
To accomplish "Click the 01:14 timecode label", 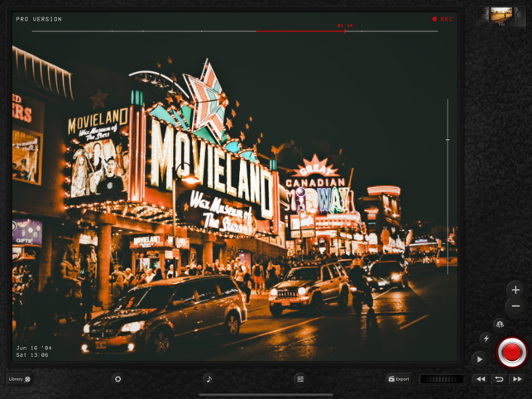I will click(345, 26).
